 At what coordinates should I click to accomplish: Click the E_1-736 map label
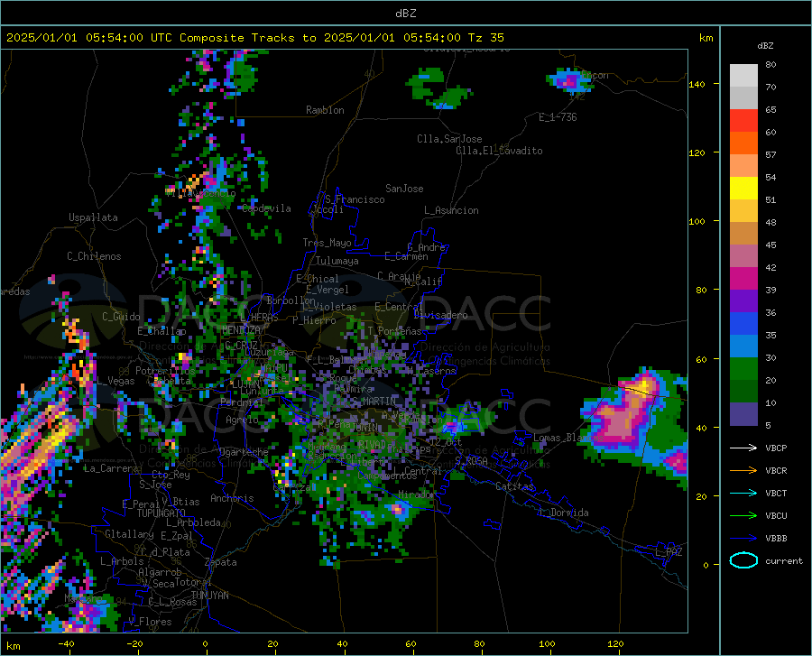point(558,117)
